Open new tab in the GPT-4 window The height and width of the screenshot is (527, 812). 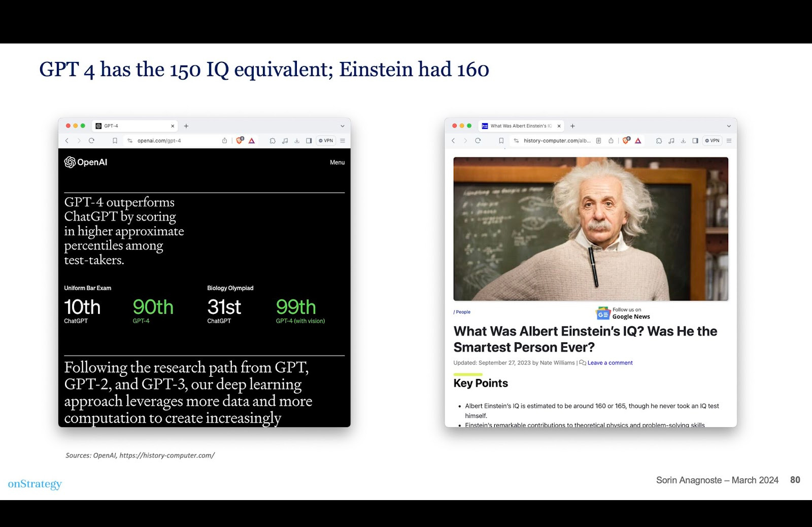[186, 126]
